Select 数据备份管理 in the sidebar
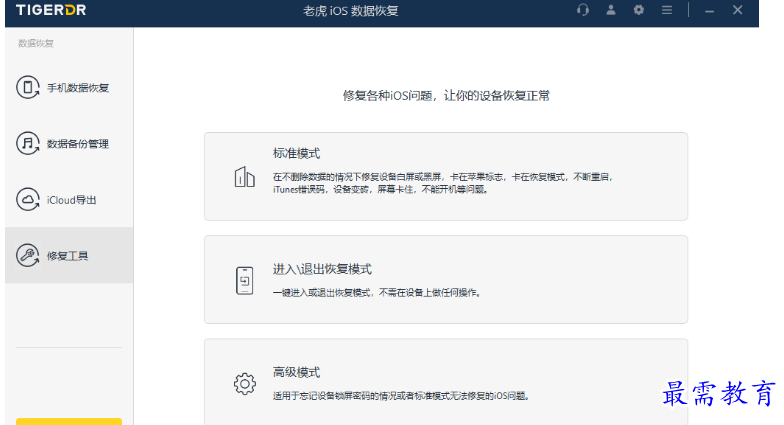Image resolution: width=784 pixels, height=425 pixels. coord(69,144)
